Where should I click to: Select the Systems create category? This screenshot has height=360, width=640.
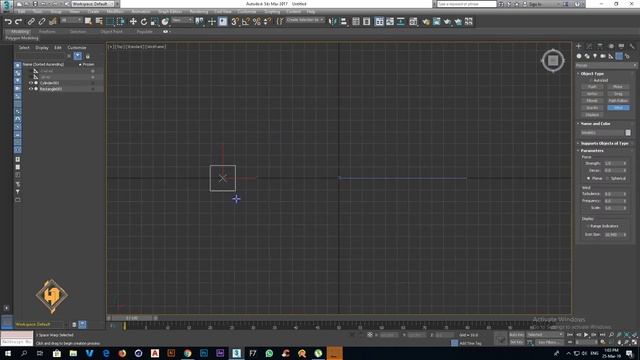click(x=627, y=56)
